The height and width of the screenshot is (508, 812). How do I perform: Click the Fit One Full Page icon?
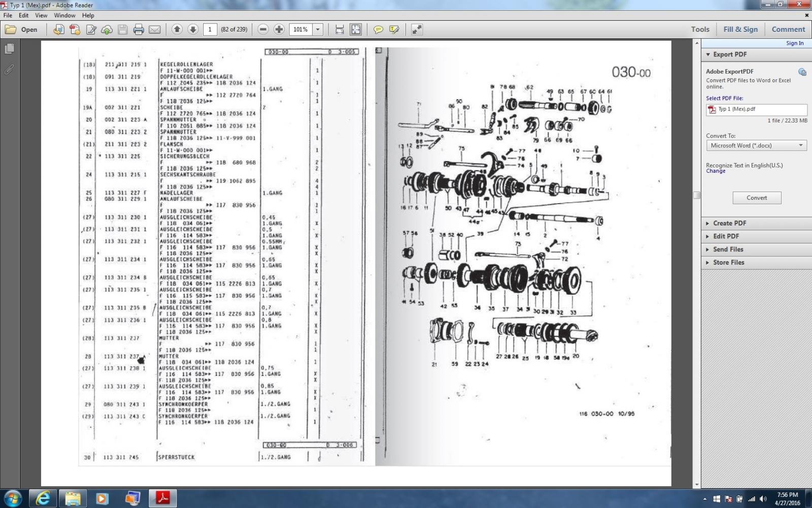point(356,29)
